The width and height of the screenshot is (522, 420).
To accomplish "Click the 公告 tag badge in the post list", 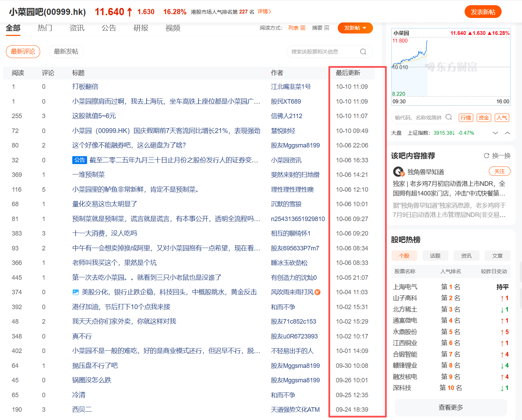I will tap(80, 160).
